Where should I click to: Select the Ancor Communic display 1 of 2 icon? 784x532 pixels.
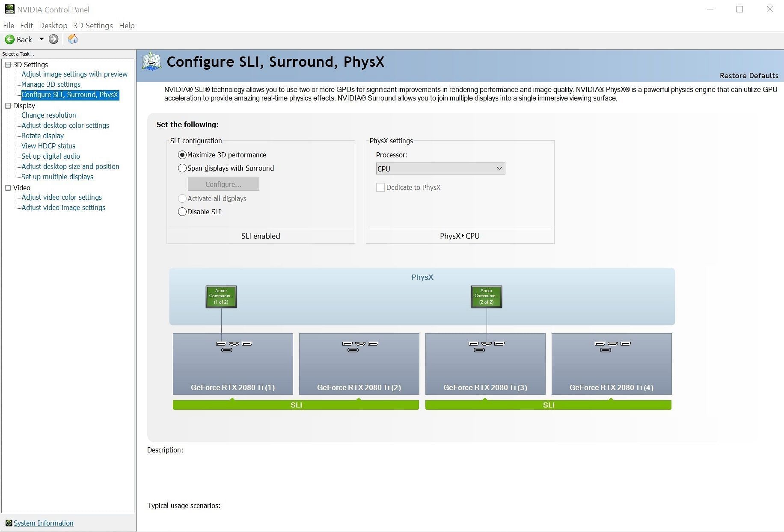pos(221,296)
